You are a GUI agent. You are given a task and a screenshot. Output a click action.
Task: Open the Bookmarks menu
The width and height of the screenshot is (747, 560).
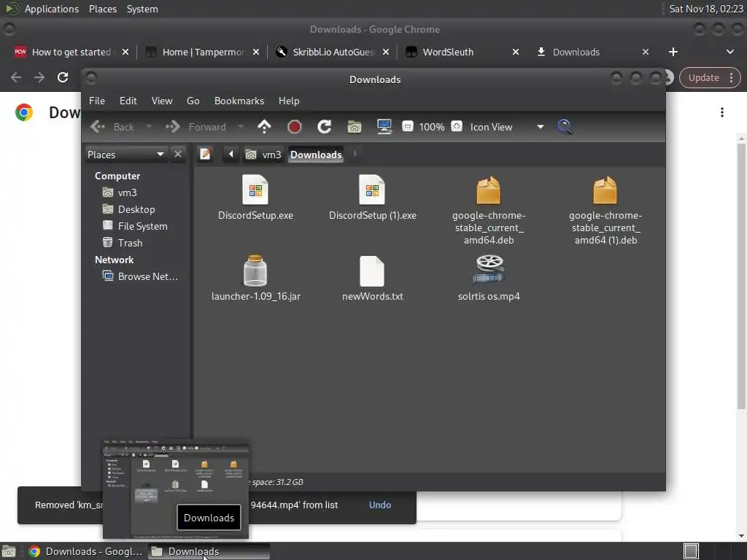pos(239,101)
